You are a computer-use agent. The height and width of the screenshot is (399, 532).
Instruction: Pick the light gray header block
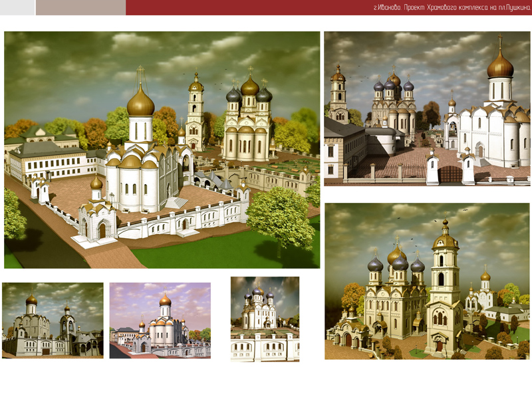pos(17,7)
